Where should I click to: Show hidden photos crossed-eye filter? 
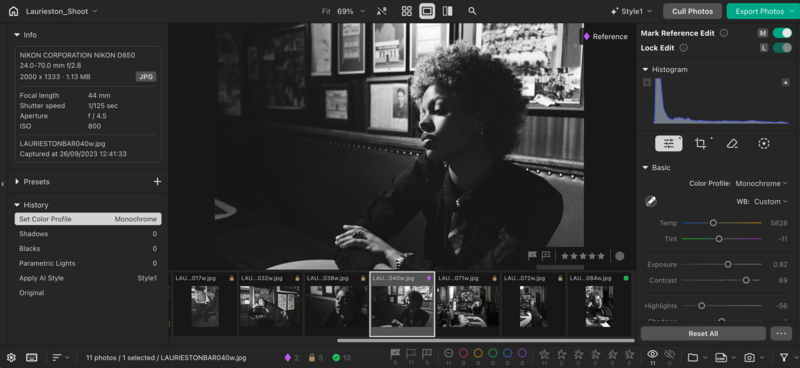pyautogui.click(x=670, y=353)
